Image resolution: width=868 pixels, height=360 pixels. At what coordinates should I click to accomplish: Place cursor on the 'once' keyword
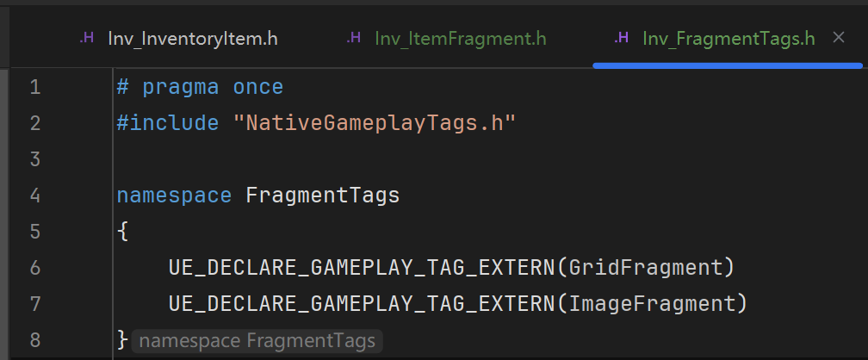pos(257,87)
